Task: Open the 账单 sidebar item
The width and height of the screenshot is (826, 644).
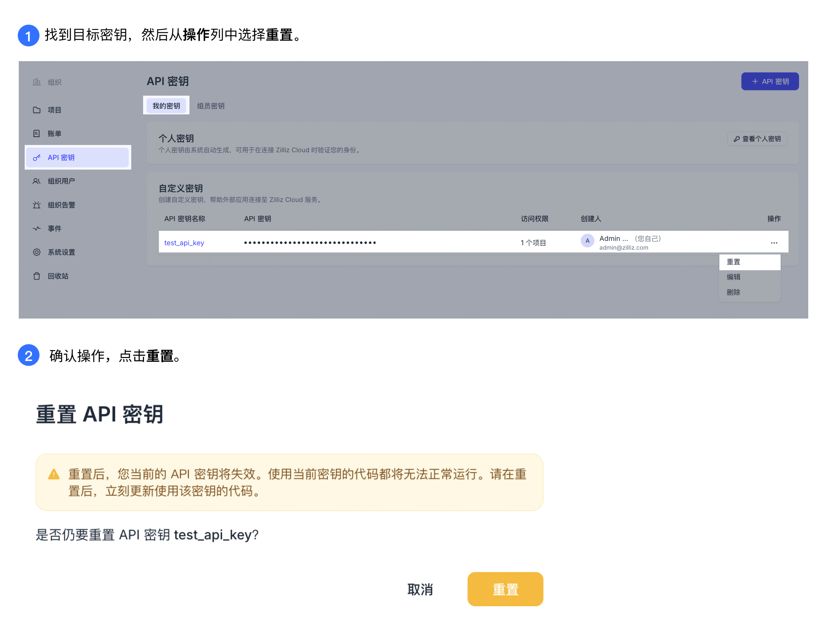Action: [78, 134]
